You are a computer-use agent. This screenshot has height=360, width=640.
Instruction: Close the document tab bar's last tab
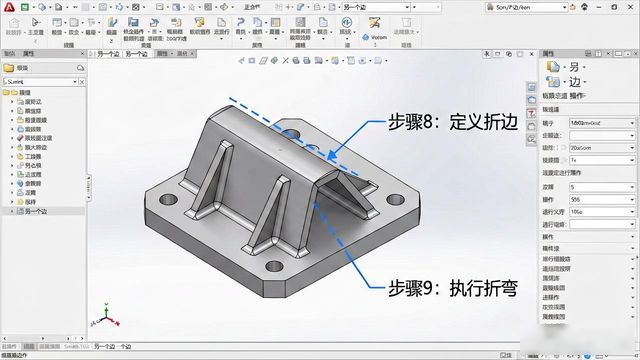192,53
